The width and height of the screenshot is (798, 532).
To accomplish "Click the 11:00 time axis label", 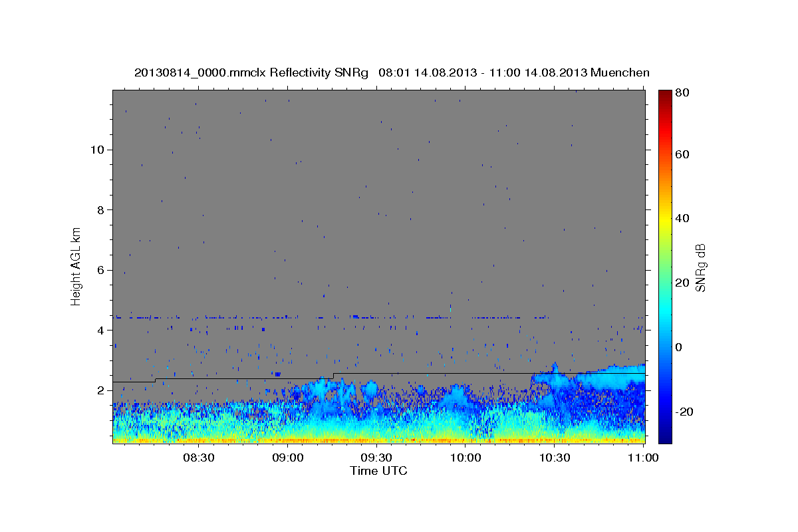I will tap(643, 458).
